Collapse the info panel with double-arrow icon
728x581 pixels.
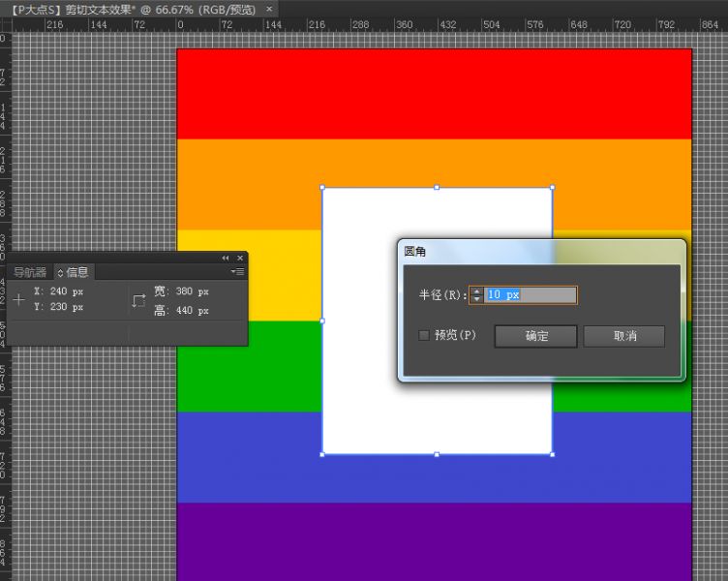[x=226, y=258]
